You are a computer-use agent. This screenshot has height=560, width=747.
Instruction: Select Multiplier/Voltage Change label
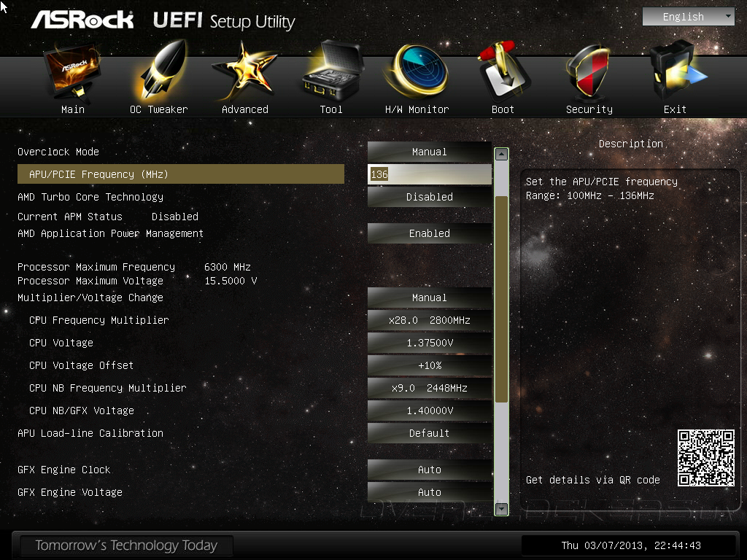click(90, 297)
